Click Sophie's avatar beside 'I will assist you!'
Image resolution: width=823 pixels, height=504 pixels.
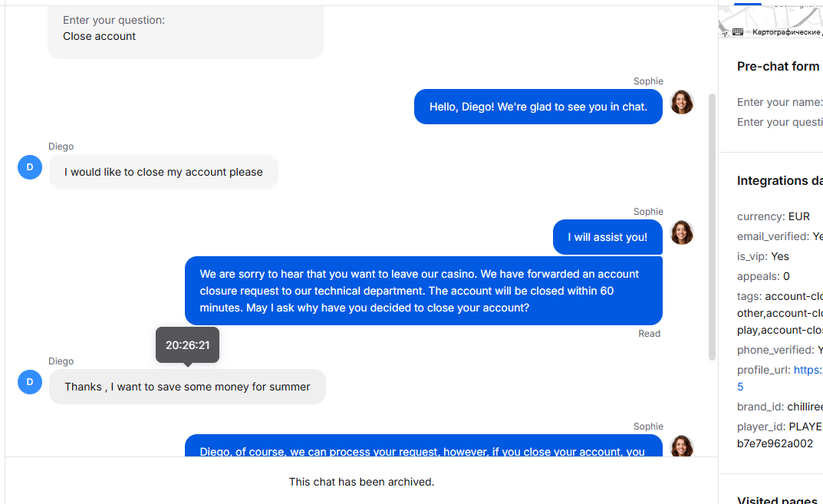tap(682, 232)
